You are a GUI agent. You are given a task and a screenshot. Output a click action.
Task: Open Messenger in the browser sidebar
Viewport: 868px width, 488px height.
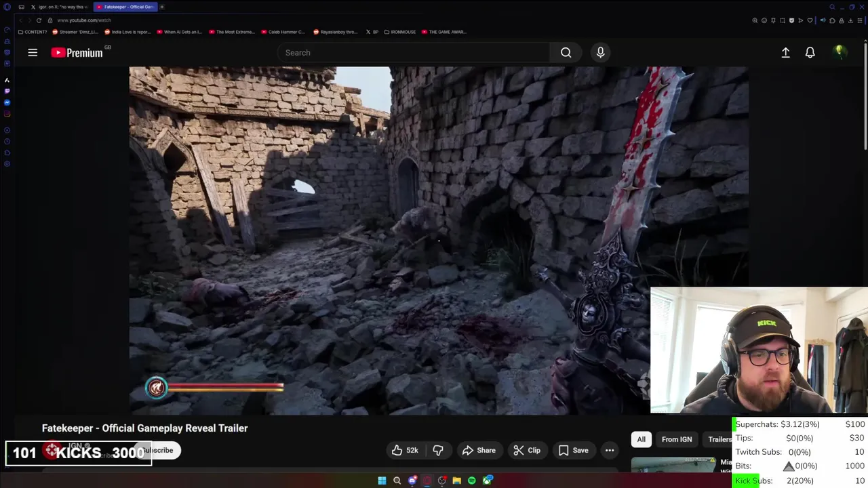tap(7, 102)
